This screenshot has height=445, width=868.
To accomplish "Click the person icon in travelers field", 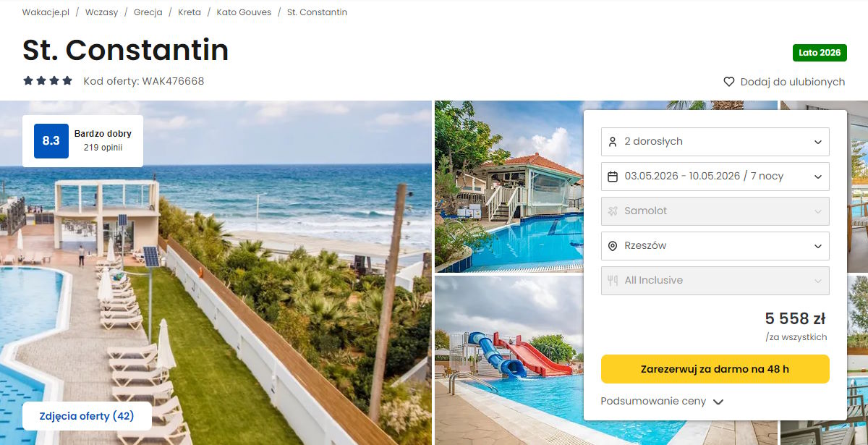I will click(613, 142).
